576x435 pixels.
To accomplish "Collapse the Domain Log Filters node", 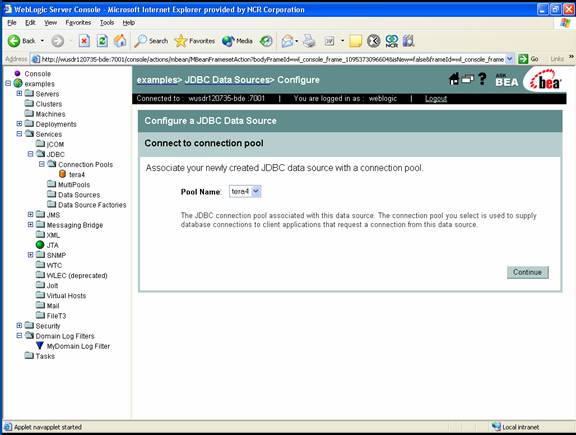I will click(x=19, y=335).
